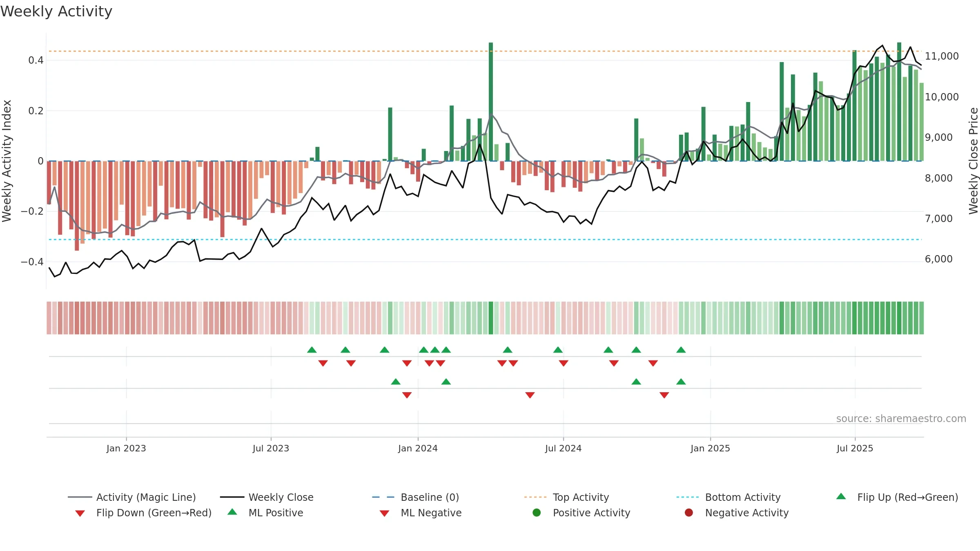Click the last green heatmap cell at chart end

[x=922, y=318]
